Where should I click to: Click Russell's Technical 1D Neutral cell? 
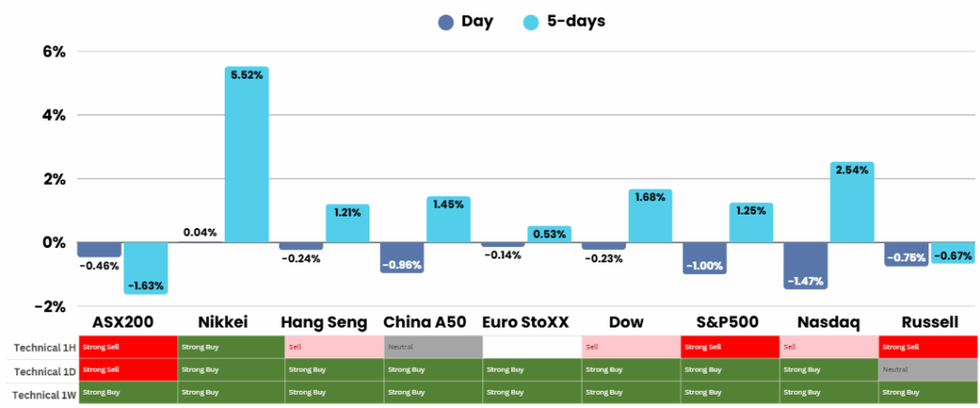(927, 370)
